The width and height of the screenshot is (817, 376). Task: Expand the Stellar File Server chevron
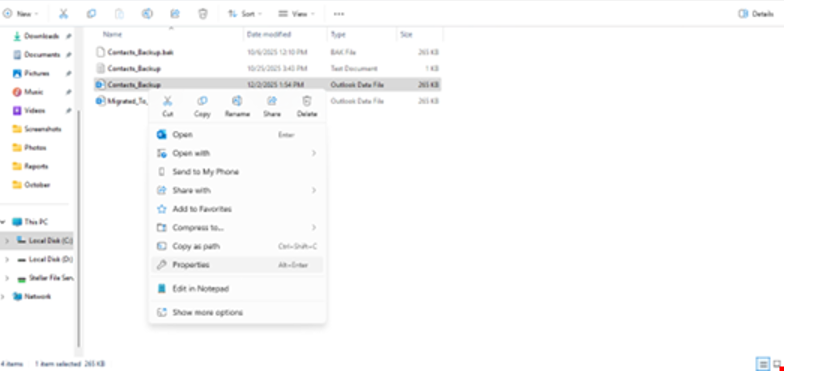tap(7, 278)
